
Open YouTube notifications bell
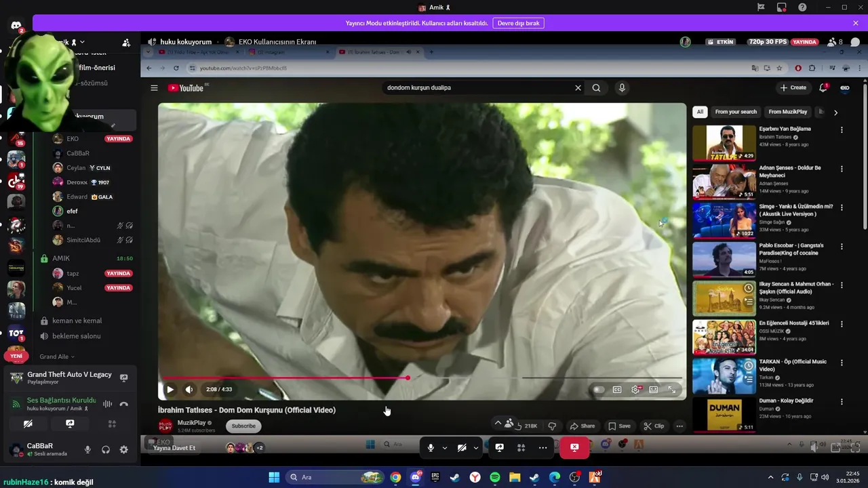(x=823, y=88)
